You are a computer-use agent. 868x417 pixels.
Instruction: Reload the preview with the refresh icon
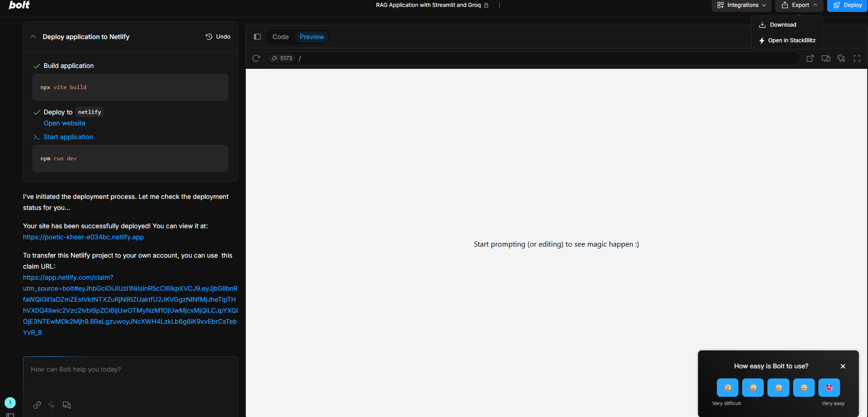256,58
